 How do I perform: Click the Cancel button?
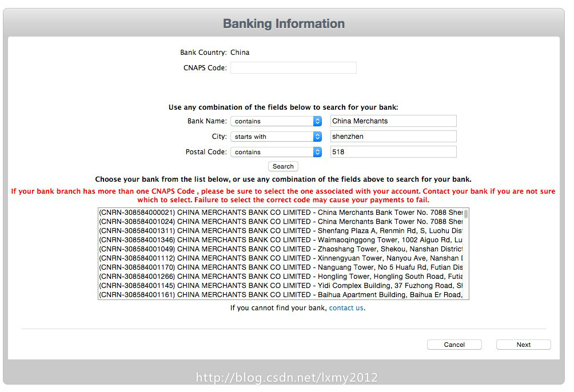(455, 345)
